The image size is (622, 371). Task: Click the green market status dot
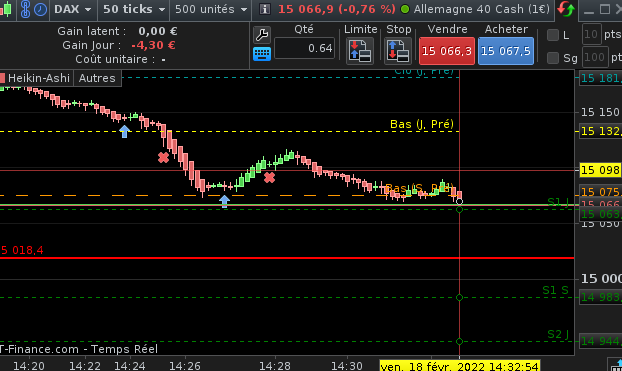click(x=405, y=9)
